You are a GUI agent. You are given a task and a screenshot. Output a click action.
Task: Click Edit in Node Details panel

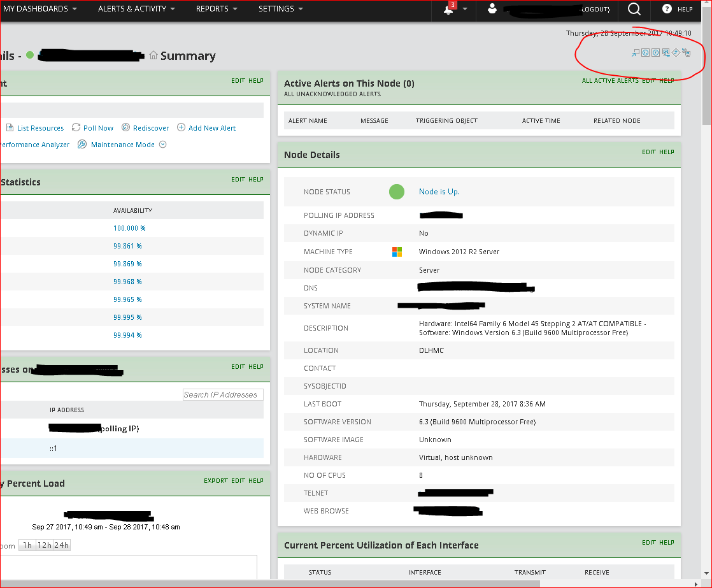coord(649,152)
